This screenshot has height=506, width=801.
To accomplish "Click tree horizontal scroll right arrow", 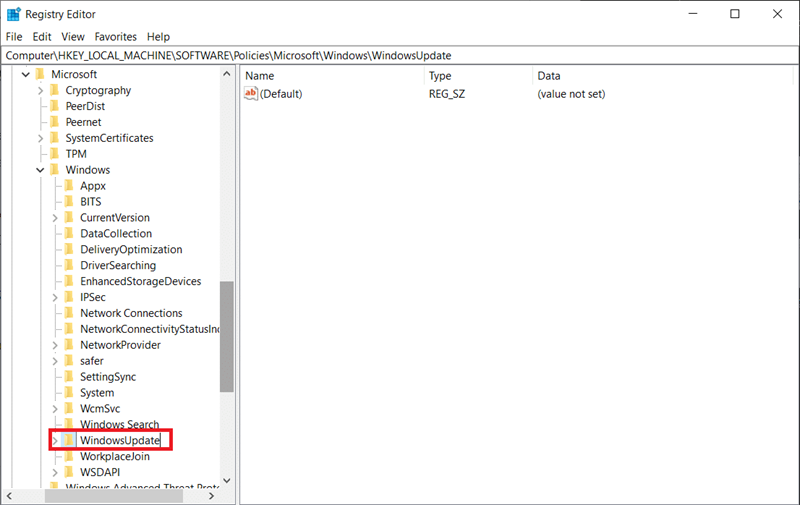I will [212, 496].
